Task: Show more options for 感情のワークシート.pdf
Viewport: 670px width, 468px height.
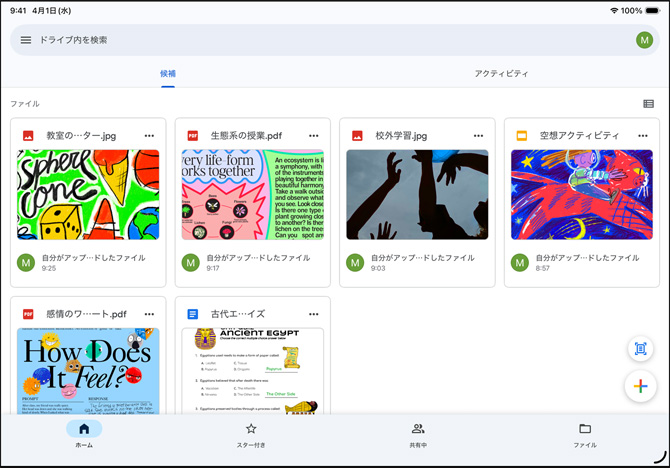Action: (x=149, y=314)
